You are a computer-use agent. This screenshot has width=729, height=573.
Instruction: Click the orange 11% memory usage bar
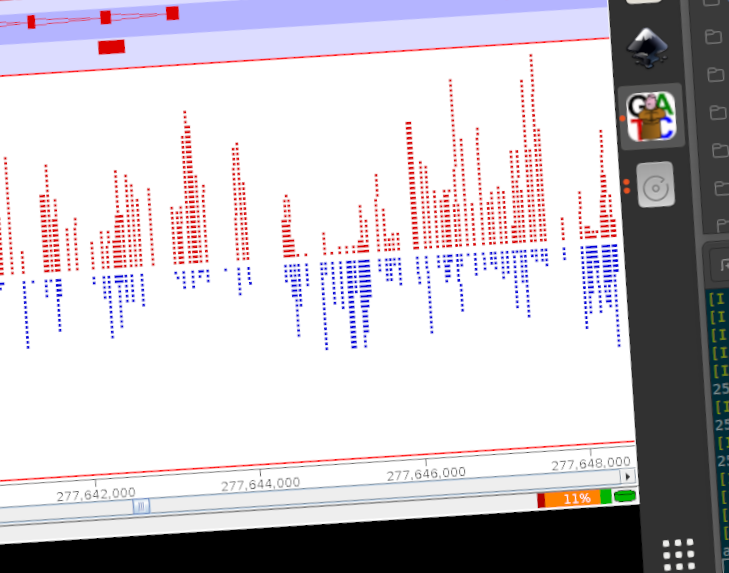click(573, 498)
